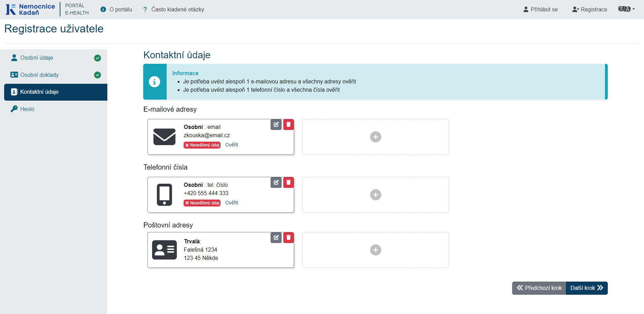The height and width of the screenshot is (314, 644).
Task: Click the mobile phone icon on phone card
Action: (x=165, y=195)
